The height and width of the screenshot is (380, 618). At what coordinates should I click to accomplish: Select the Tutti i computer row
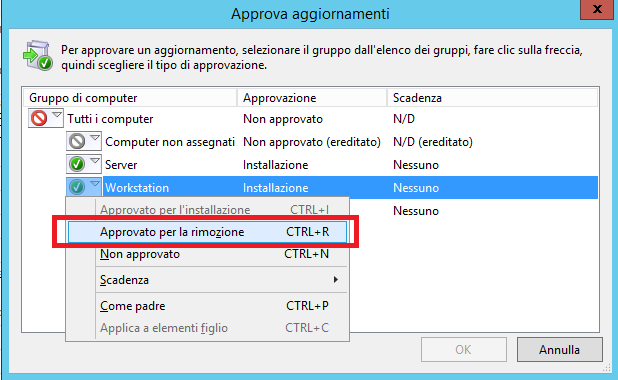point(311,119)
